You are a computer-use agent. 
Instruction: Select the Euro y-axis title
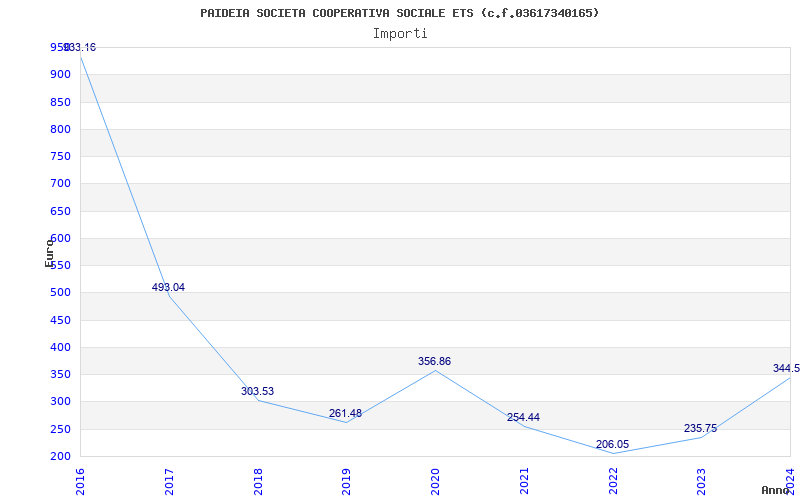pyautogui.click(x=49, y=253)
